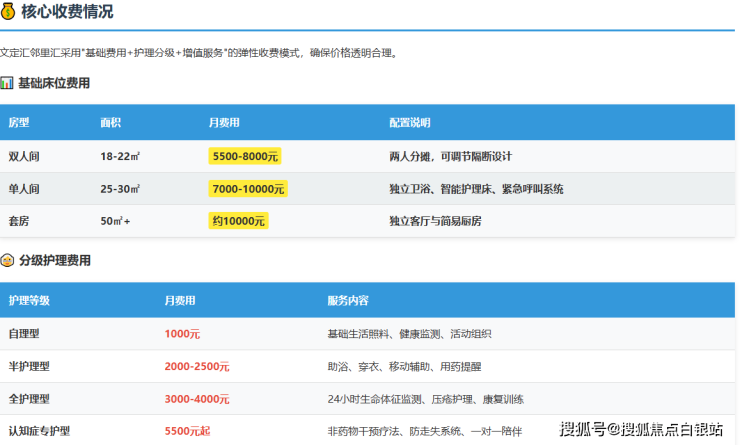Click the 配置说明 column header
740x445 pixels.
(409, 122)
